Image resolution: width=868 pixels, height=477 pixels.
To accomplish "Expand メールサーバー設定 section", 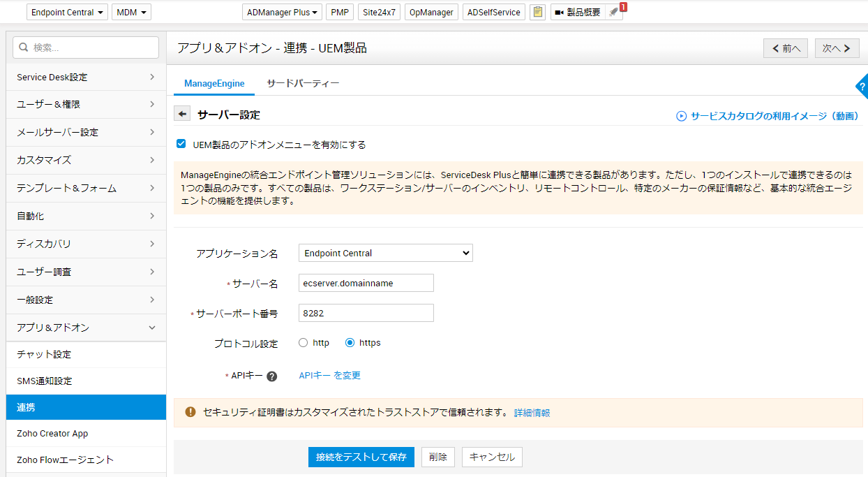I will (86, 132).
